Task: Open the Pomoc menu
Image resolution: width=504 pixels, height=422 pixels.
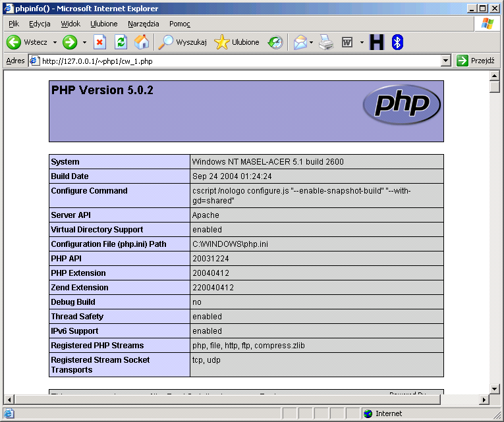Action: (180, 24)
